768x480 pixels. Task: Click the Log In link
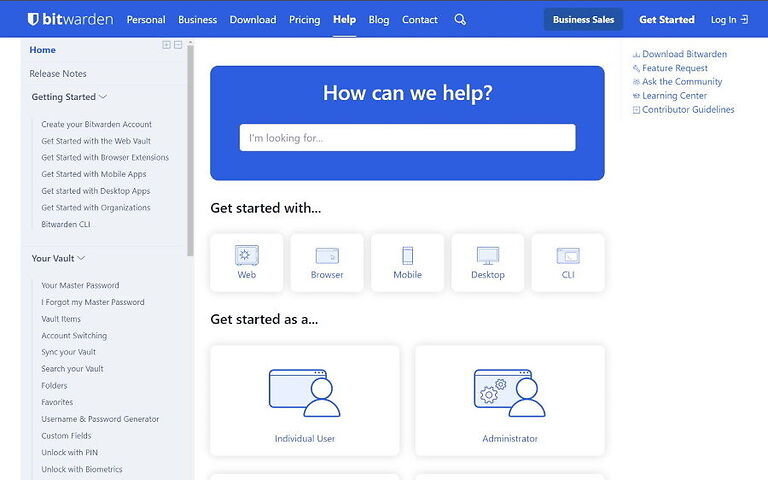pyautogui.click(x=723, y=20)
